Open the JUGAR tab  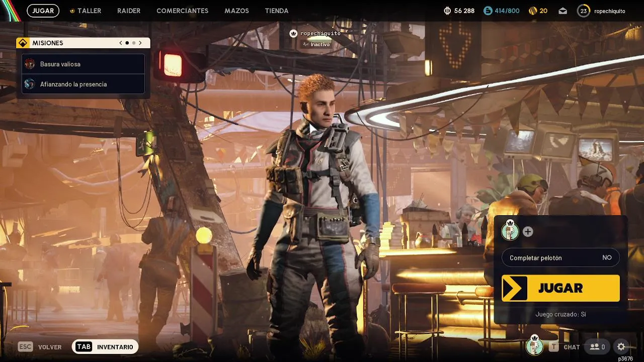click(x=43, y=11)
